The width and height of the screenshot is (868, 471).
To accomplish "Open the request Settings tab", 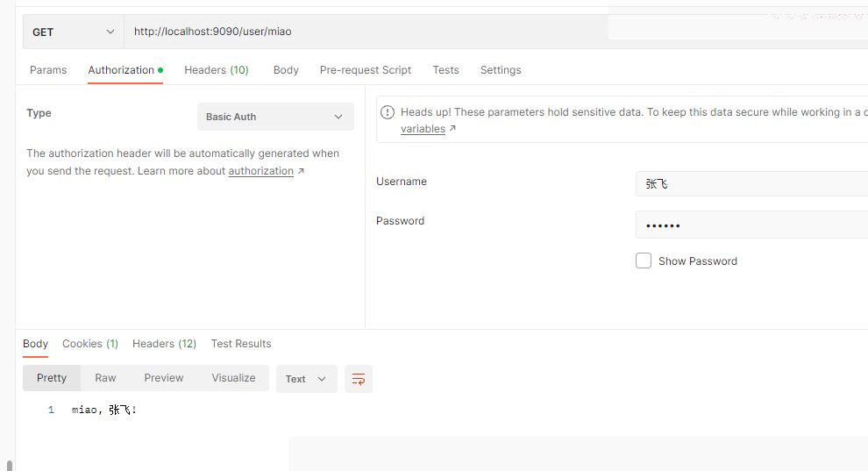I will [x=501, y=70].
